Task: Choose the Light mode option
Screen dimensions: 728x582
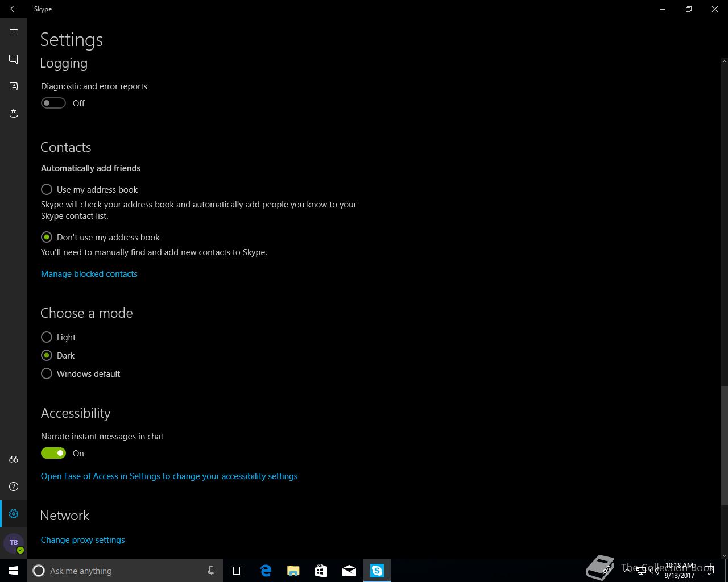Action: pyautogui.click(x=59, y=338)
